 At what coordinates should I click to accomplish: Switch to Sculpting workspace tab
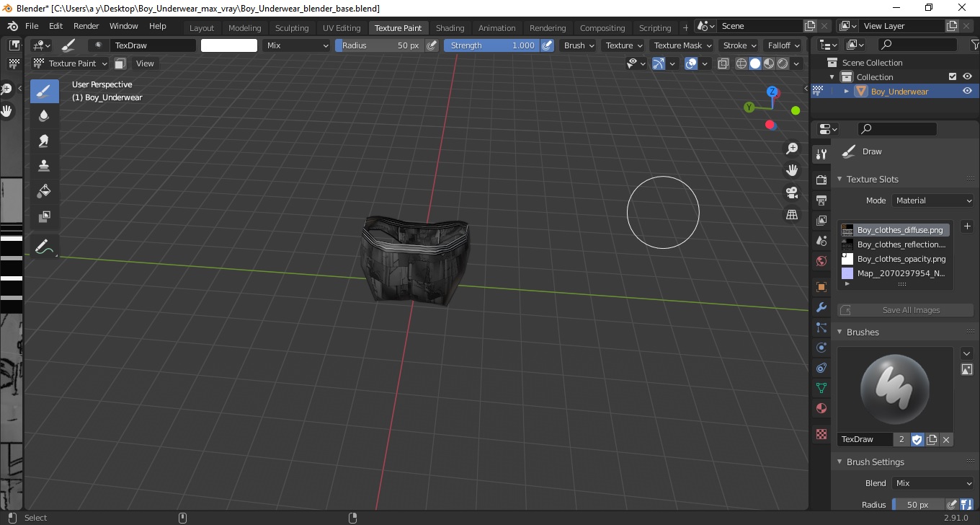pyautogui.click(x=292, y=28)
